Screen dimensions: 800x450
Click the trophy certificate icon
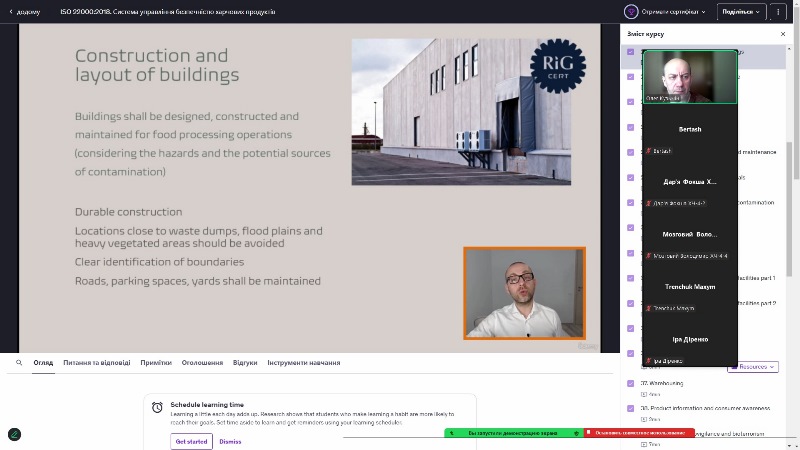(631, 11)
